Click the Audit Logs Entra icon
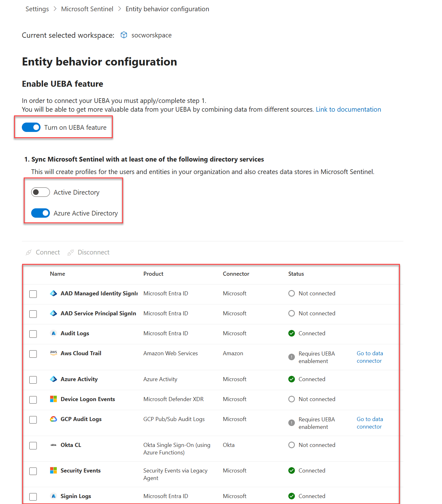Image resolution: width=442 pixels, height=504 pixels. pyautogui.click(x=54, y=333)
